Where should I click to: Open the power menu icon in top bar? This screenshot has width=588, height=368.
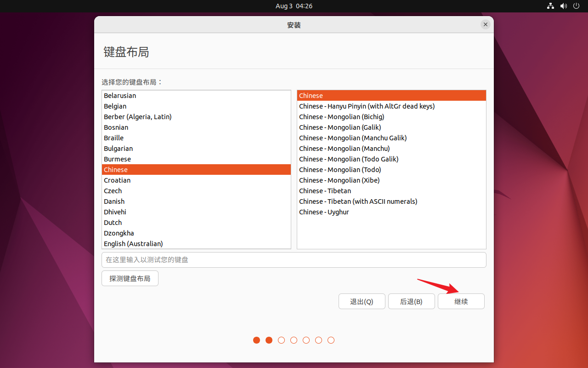point(577,6)
